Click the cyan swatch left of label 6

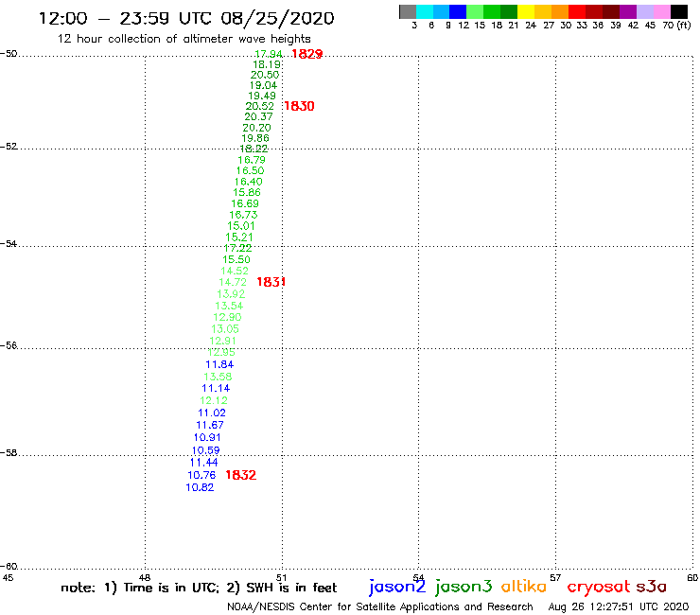click(425, 12)
